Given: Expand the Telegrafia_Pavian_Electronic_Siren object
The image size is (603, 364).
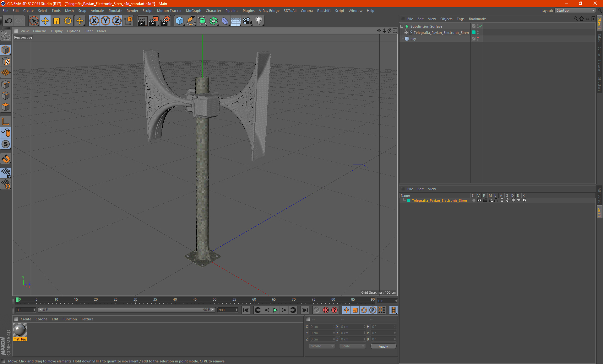Looking at the screenshot, I should tap(405, 33).
